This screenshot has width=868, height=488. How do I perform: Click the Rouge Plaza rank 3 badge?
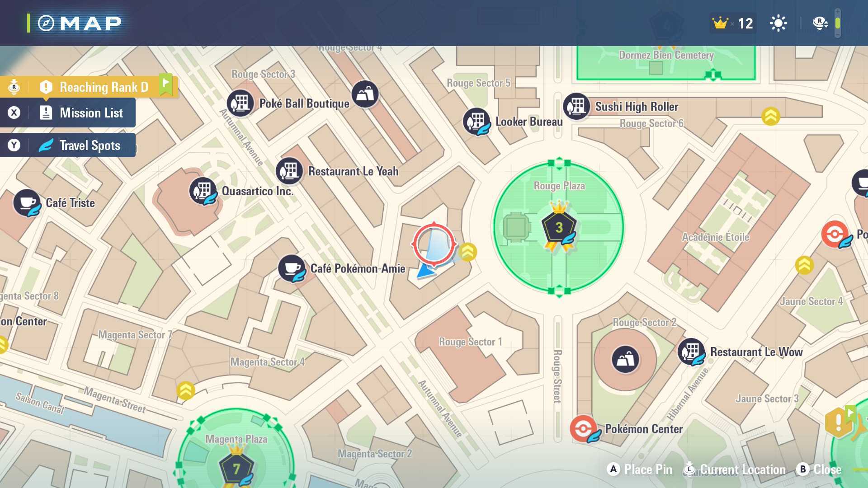click(x=559, y=227)
